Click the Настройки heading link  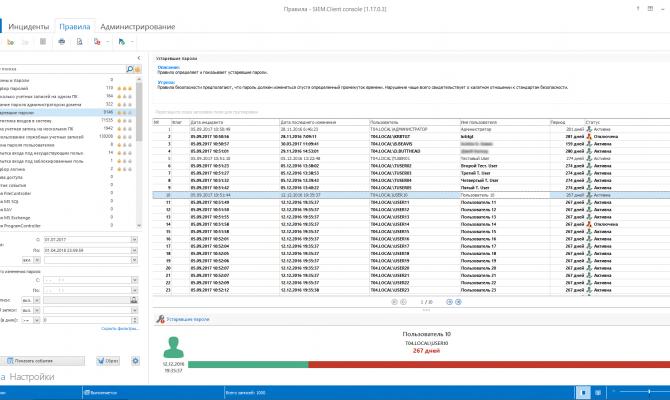(32, 377)
